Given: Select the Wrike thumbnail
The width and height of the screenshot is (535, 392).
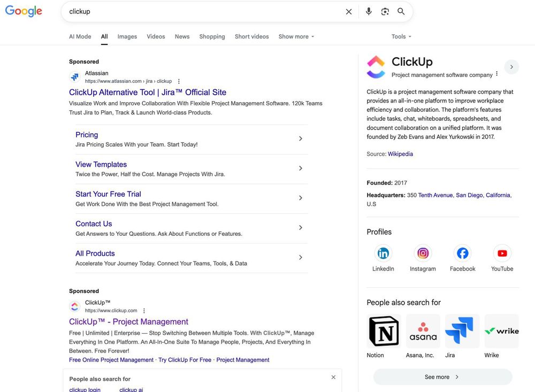Looking at the screenshot, I should pos(502,331).
